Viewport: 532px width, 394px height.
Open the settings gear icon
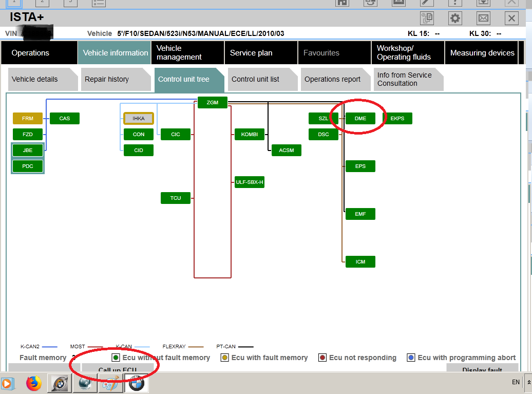(455, 18)
